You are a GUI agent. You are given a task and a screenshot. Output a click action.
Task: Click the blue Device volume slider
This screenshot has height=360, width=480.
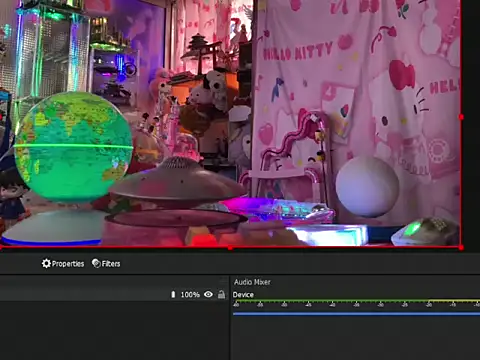coord(356,314)
